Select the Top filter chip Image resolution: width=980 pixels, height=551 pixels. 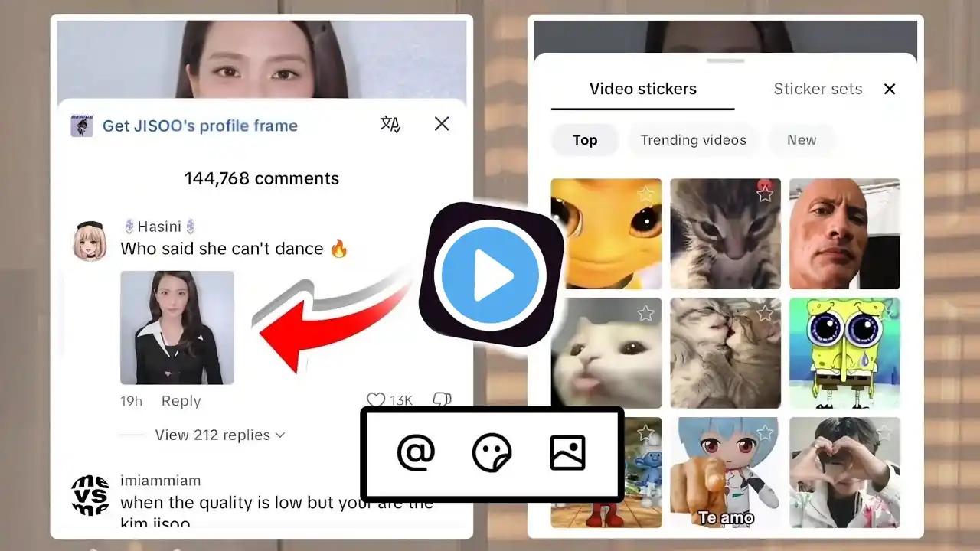click(585, 140)
